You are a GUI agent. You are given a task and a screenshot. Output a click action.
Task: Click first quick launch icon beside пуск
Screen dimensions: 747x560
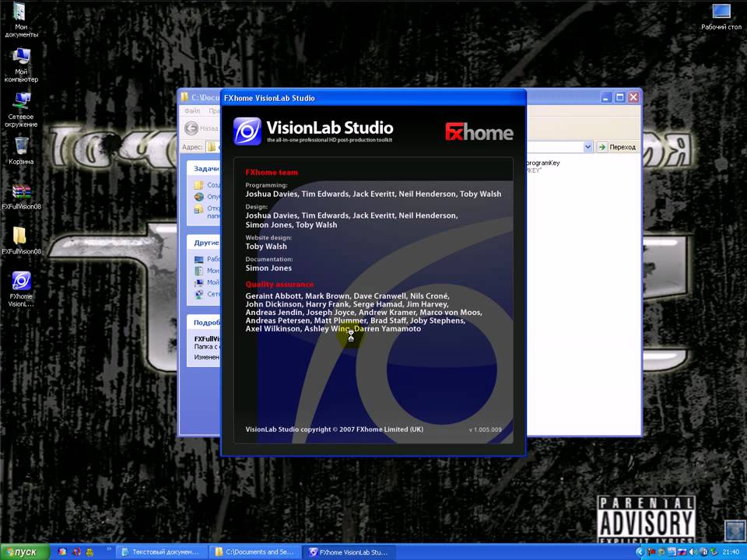62,552
